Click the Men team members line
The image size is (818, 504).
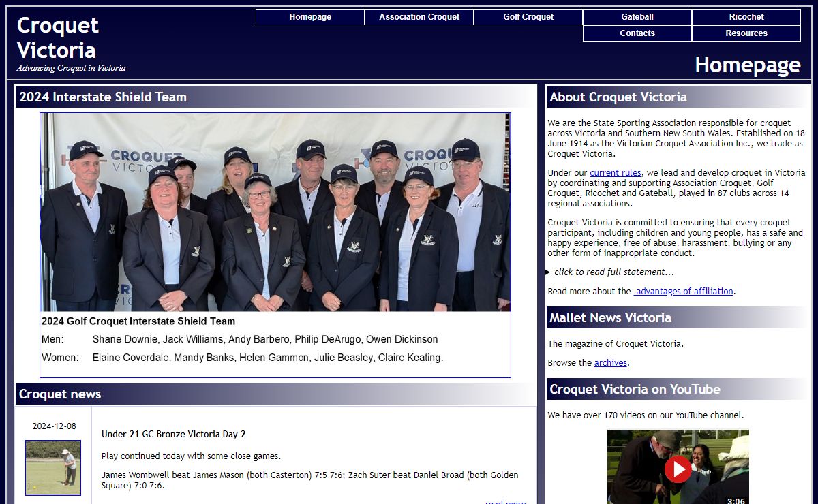[x=240, y=339]
